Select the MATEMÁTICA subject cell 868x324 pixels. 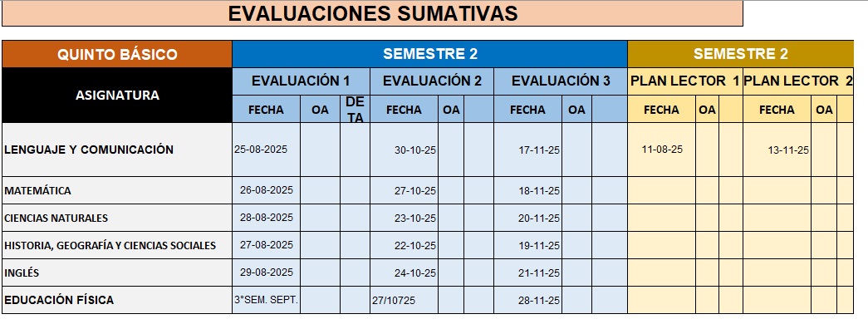coord(117,190)
